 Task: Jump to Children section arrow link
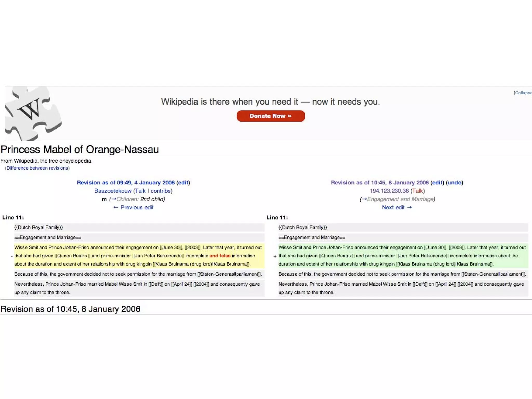pos(114,199)
